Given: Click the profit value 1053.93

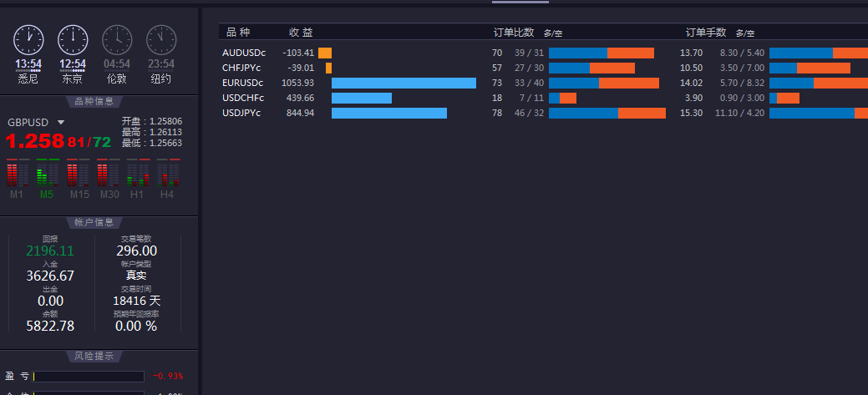Looking at the screenshot, I should click(297, 83).
